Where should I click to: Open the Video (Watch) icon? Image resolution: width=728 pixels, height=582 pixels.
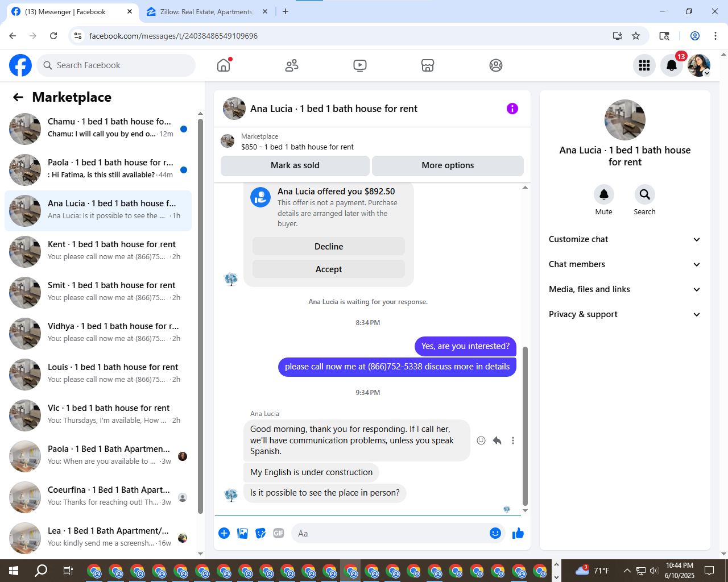click(x=360, y=65)
